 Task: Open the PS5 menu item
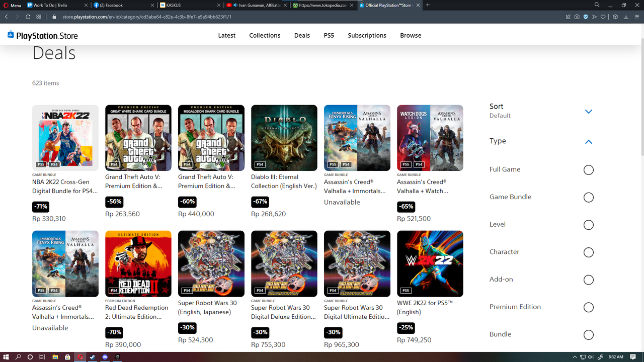click(x=329, y=36)
